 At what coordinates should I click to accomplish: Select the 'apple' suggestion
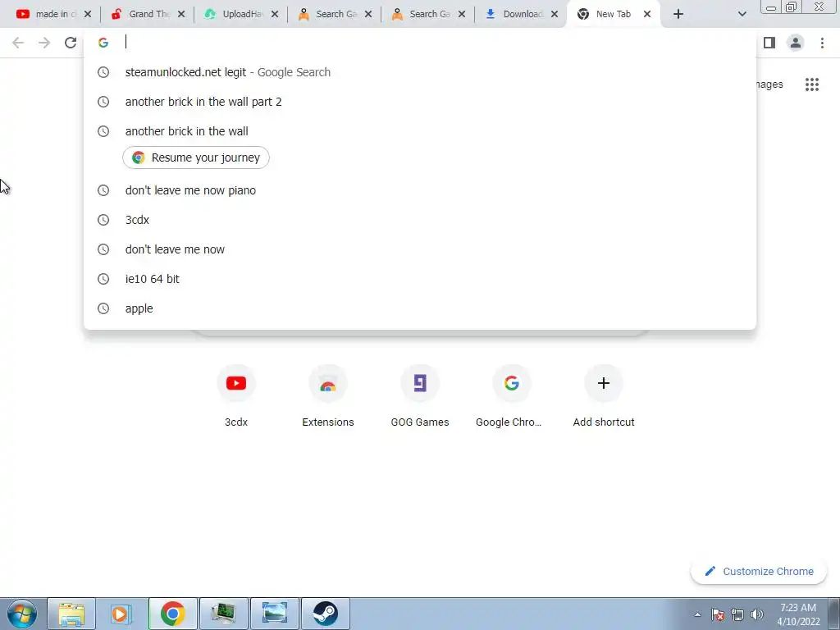(420, 308)
